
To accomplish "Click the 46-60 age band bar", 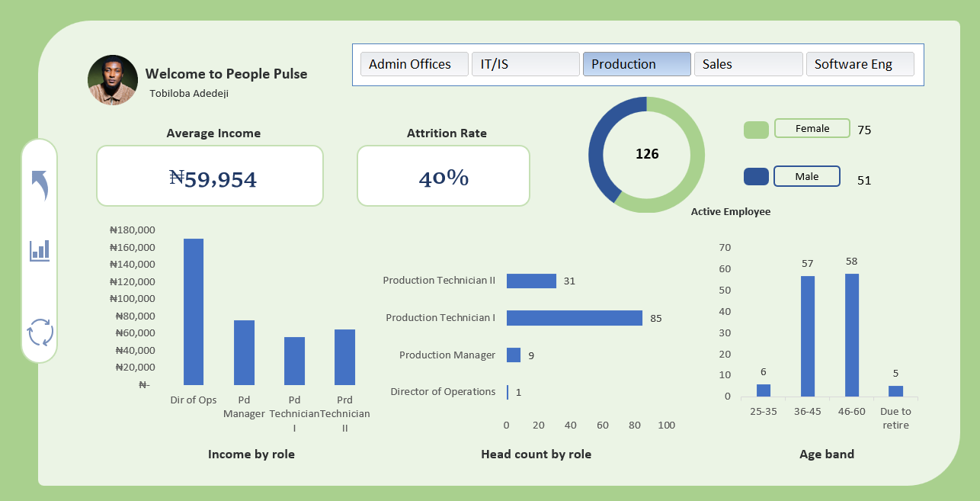I will tap(852, 335).
